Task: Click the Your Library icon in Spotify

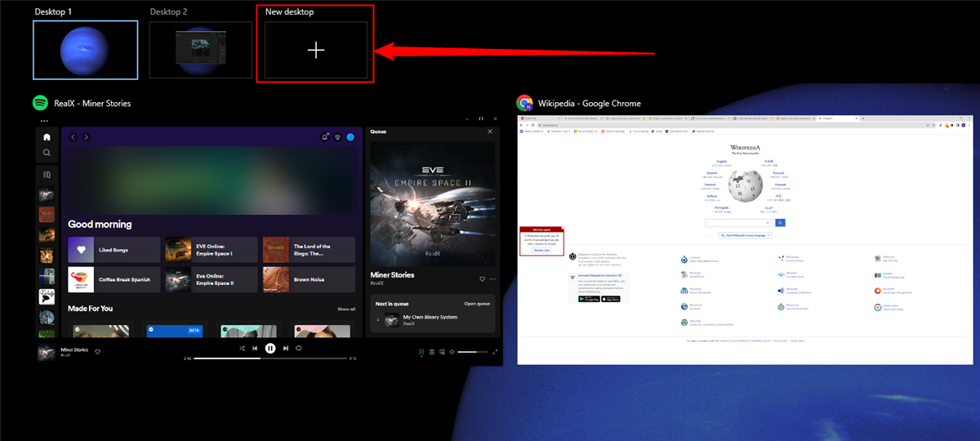Action: [x=47, y=174]
